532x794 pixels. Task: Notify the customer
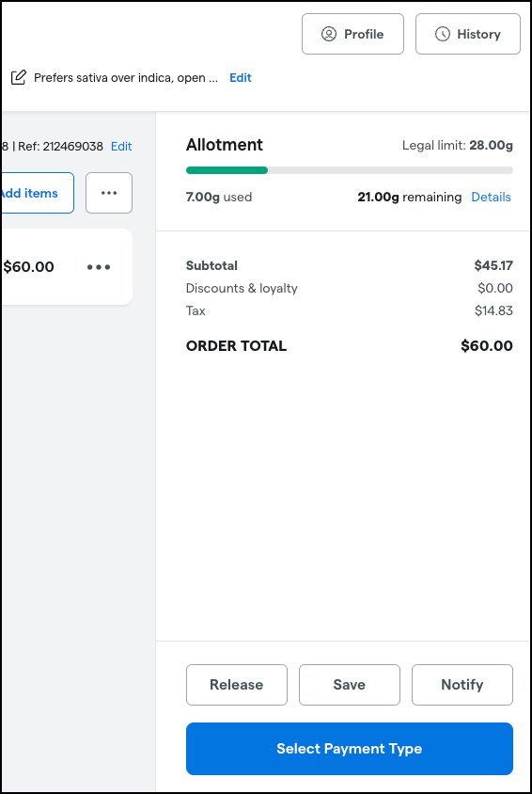click(462, 685)
